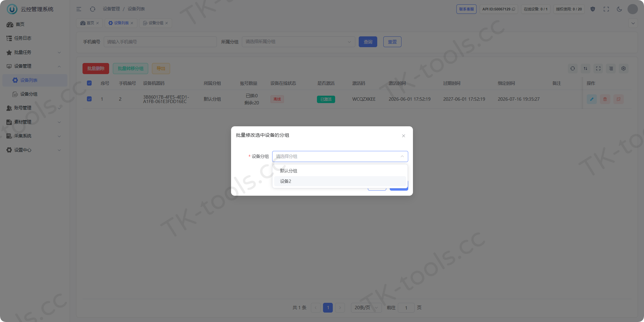The width and height of the screenshot is (644, 322).
Task: Click the table refresh icon above the list
Action: tap(573, 68)
